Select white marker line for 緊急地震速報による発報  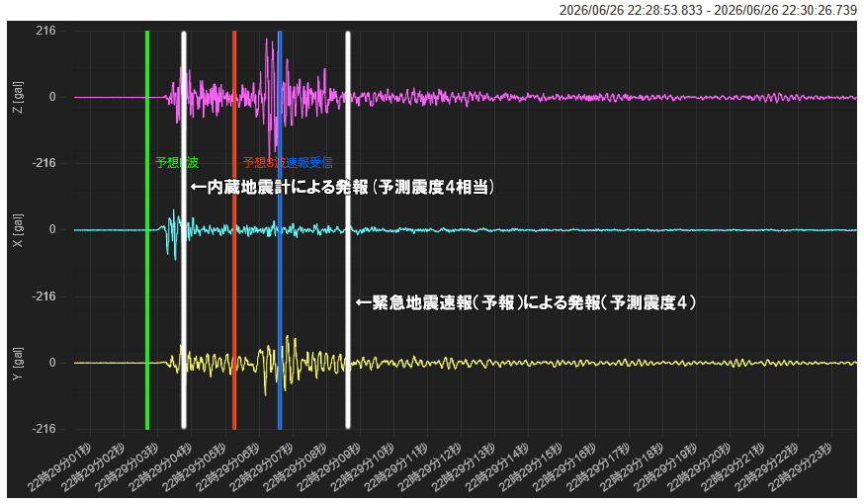[x=348, y=229]
